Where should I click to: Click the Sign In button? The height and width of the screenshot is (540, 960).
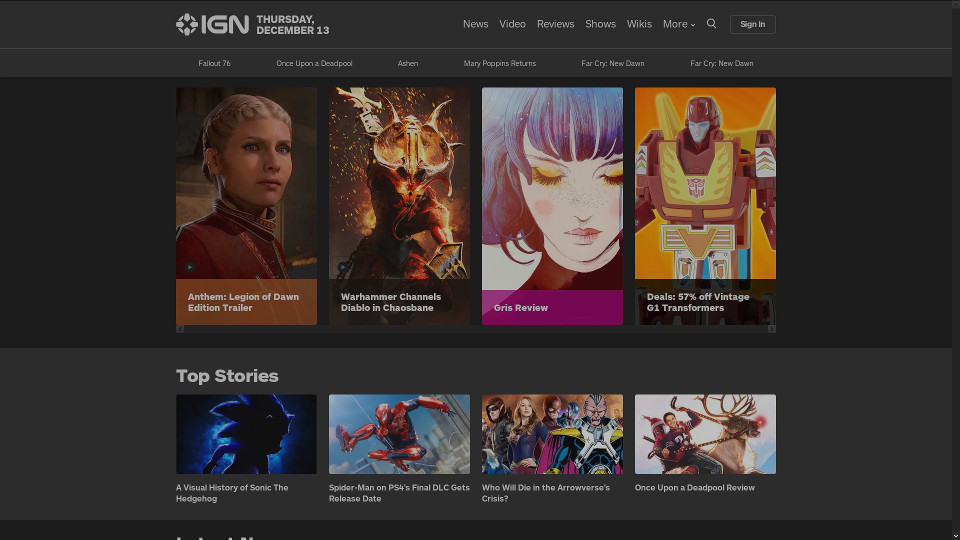[752, 24]
